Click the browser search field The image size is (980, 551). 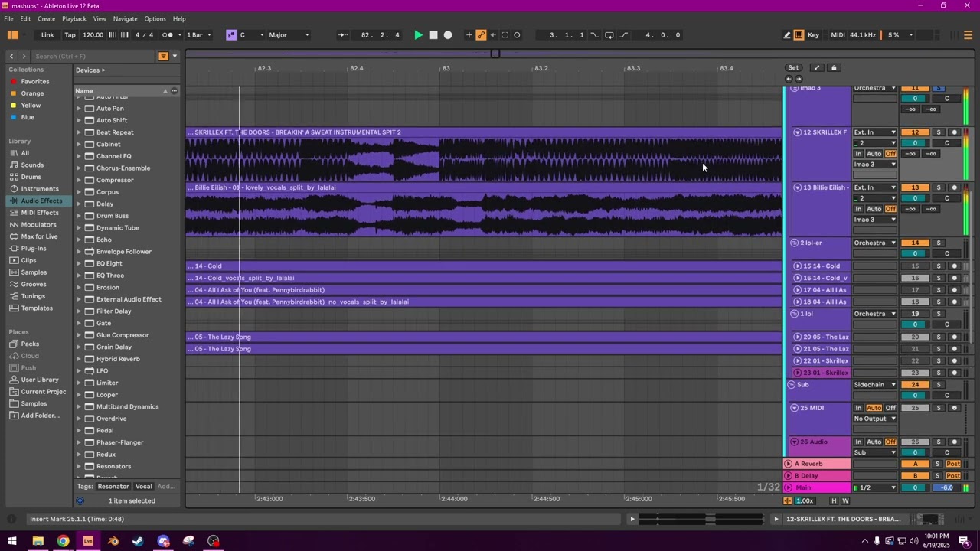92,56
